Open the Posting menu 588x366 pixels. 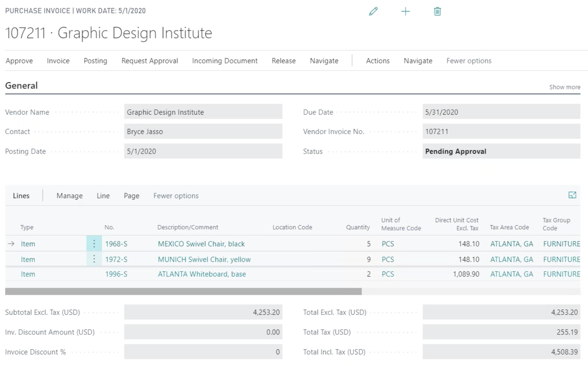[x=95, y=61]
